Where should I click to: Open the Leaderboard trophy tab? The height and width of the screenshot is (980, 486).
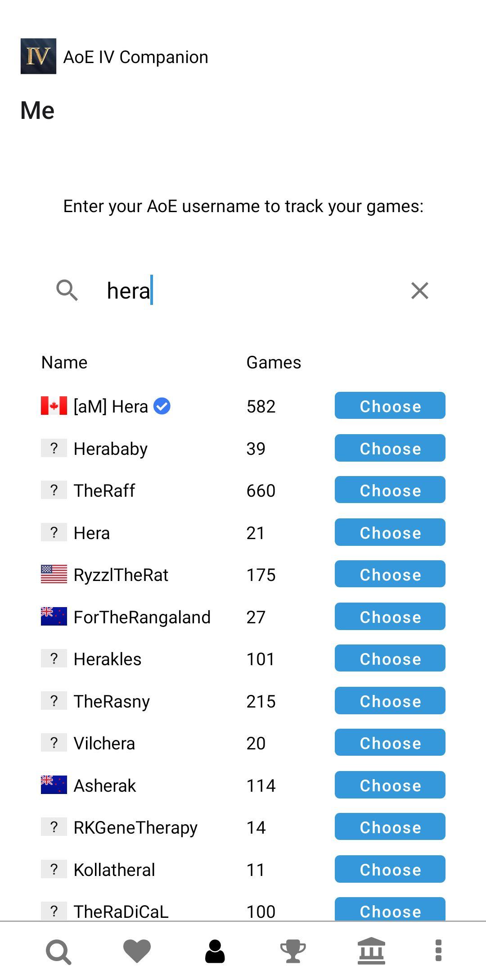pos(293,952)
